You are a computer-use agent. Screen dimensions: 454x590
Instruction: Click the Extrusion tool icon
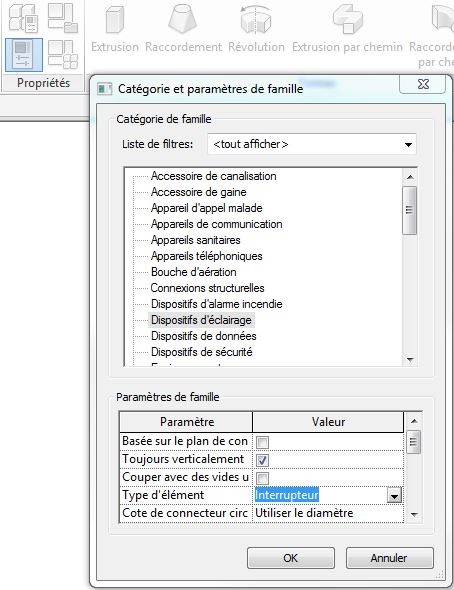click(115, 20)
